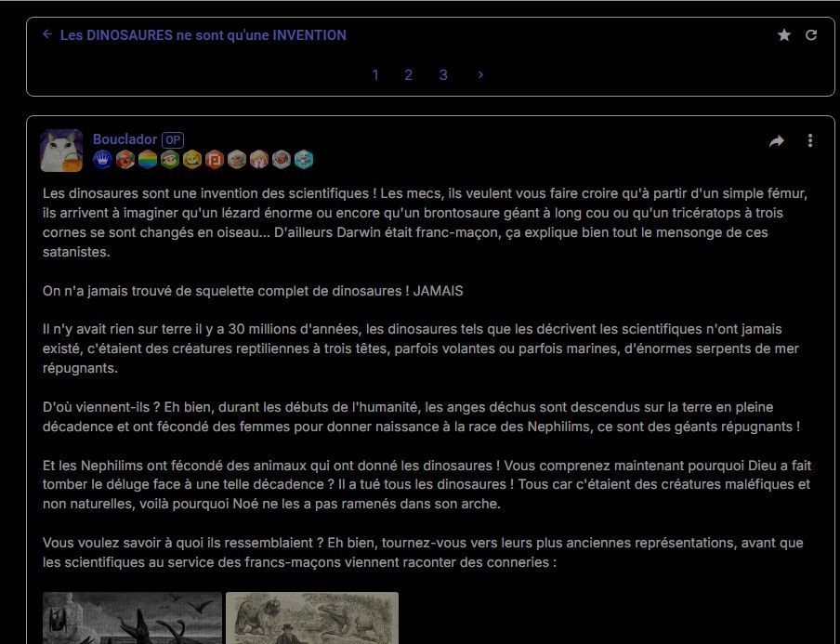Open the three-dot options menu on the post
The width and height of the screenshot is (840, 644).
pos(810,140)
